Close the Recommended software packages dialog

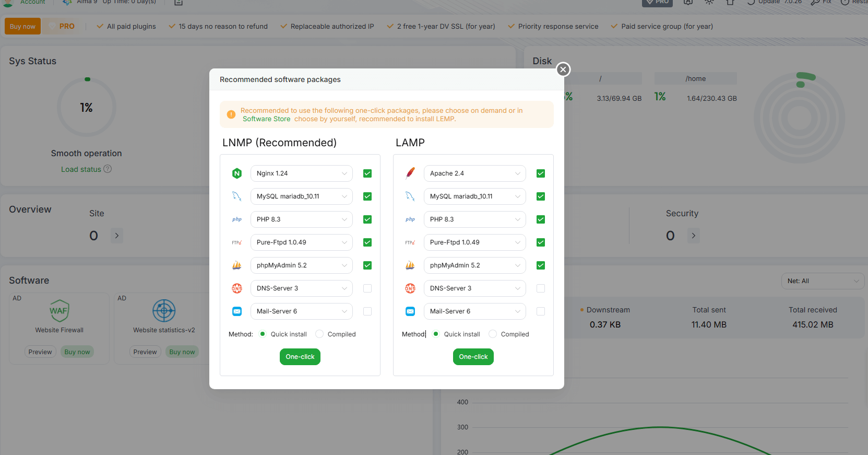tap(563, 69)
